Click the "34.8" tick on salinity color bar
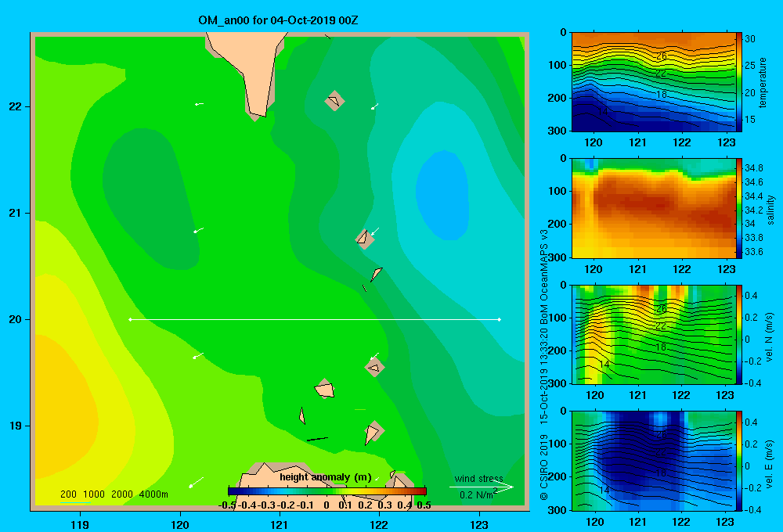The height and width of the screenshot is (532, 783). tap(753, 167)
